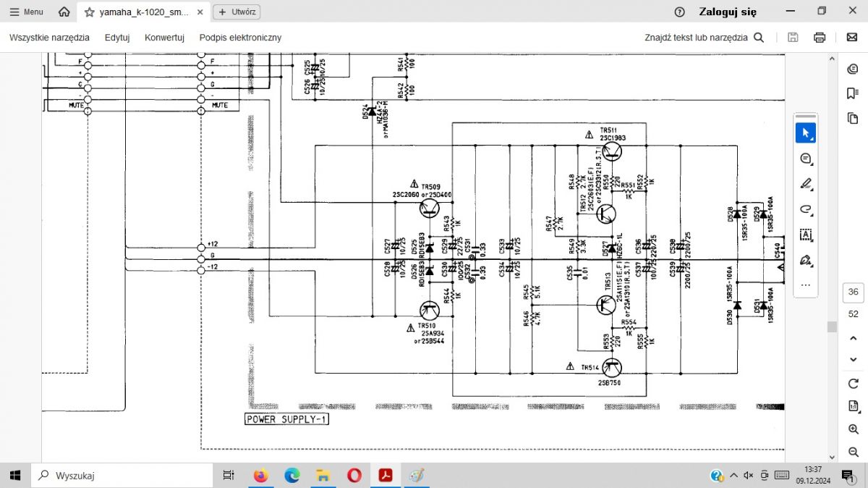Click the Utwórz create button

point(237,12)
